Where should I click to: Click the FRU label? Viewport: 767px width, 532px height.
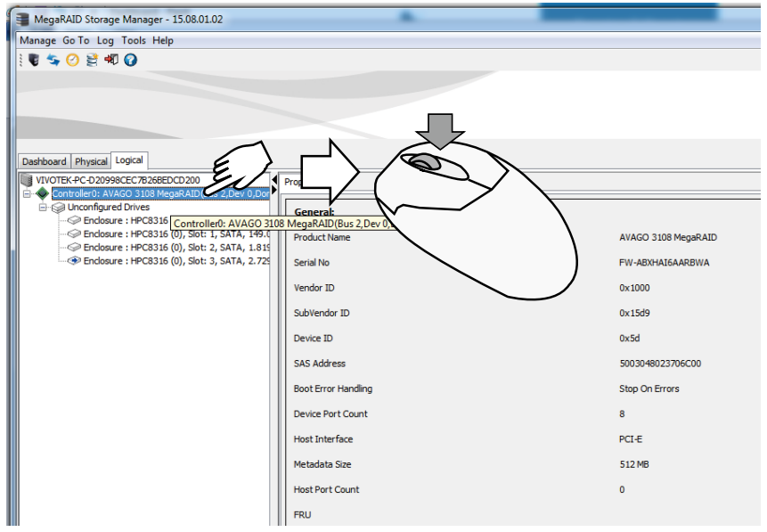(302, 515)
